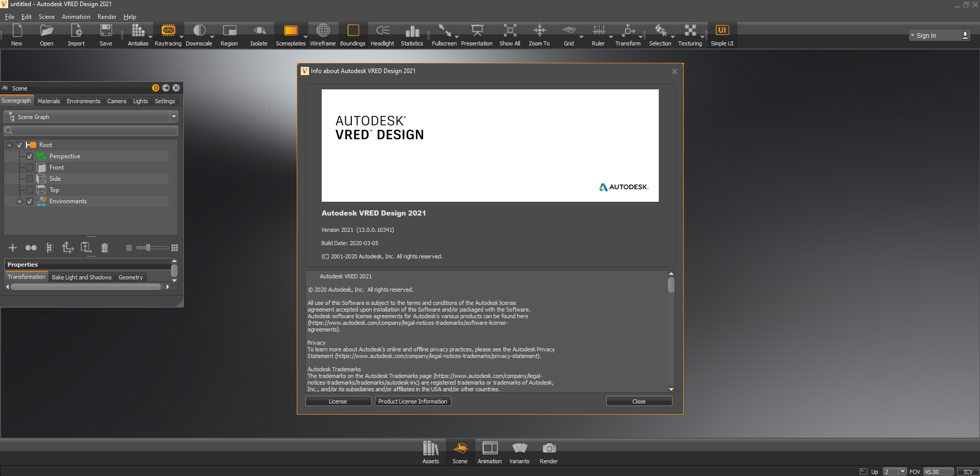The width and height of the screenshot is (980, 476).
Task: Close the info dialog with Close button
Action: [639, 401]
